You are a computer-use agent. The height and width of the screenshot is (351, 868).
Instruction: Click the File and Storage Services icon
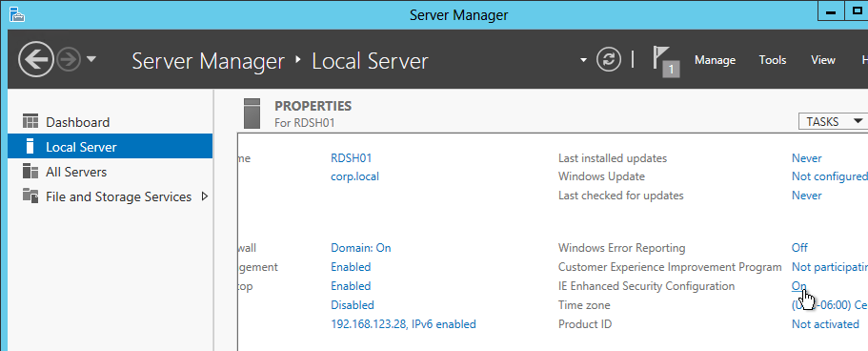(30, 196)
